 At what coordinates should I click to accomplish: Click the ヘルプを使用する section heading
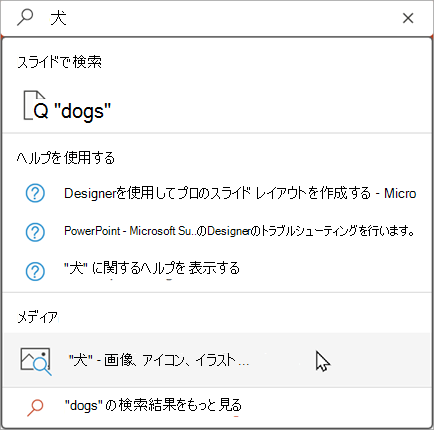click(66, 157)
